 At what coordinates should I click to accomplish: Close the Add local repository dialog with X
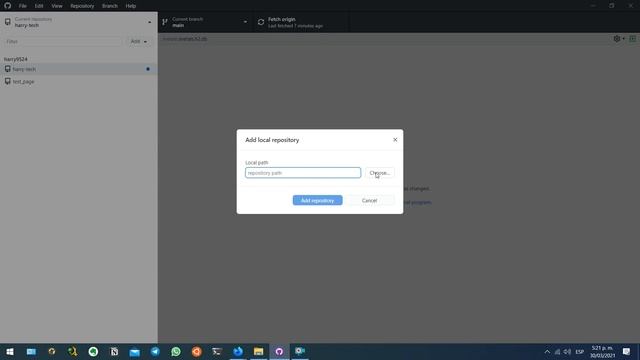point(395,140)
